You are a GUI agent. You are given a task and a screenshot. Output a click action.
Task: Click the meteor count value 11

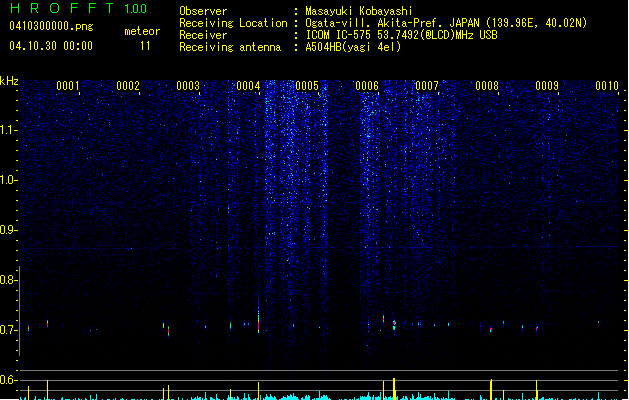coord(145,46)
